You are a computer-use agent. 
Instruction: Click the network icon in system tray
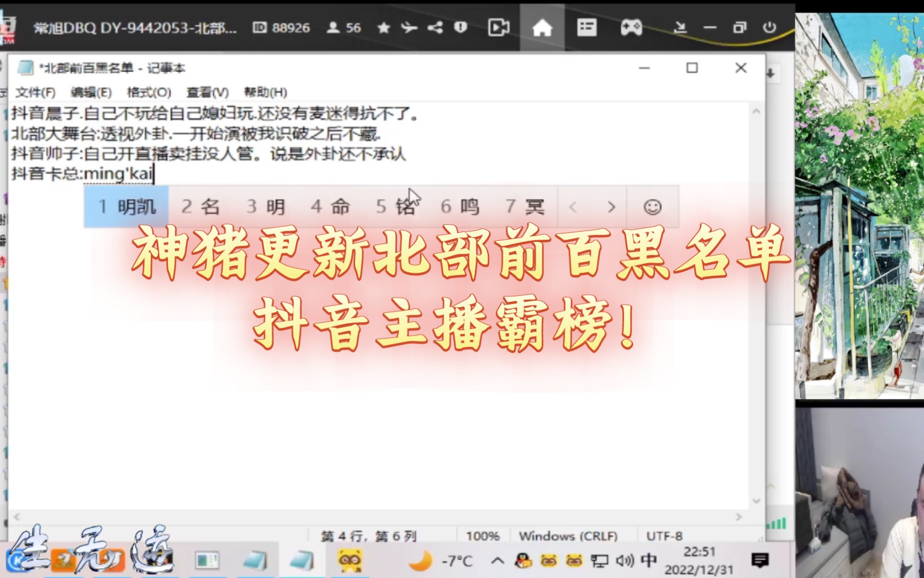[x=599, y=561]
